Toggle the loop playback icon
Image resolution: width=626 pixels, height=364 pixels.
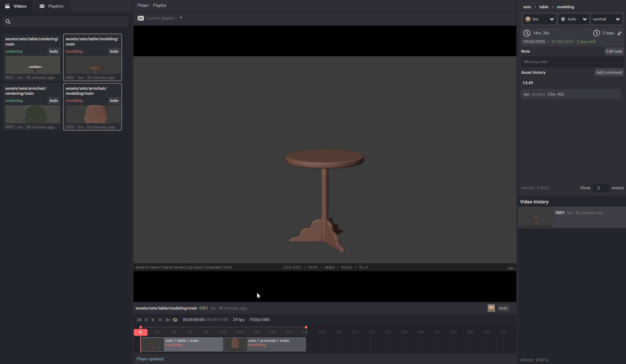click(x=175, y=320)
